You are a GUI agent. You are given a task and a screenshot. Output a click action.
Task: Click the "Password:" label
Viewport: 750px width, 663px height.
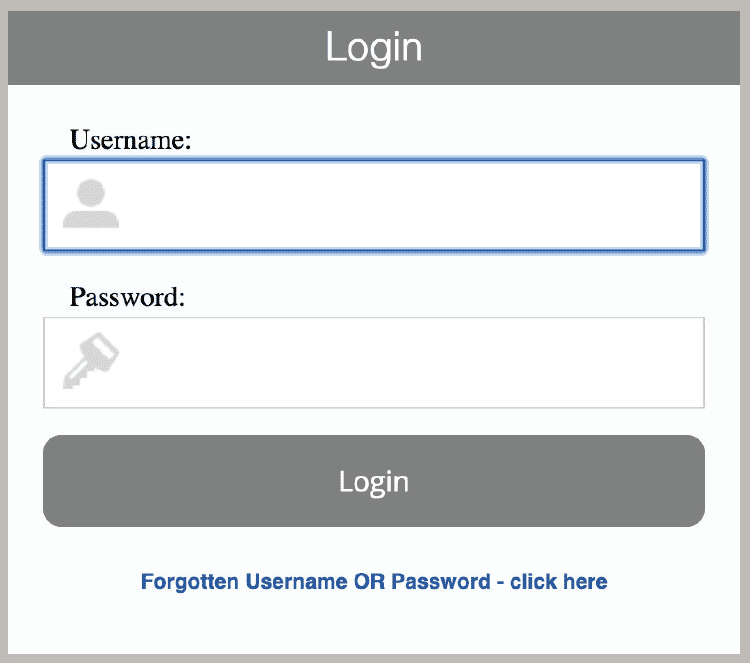pyautogui.click(x=128, y=297)
